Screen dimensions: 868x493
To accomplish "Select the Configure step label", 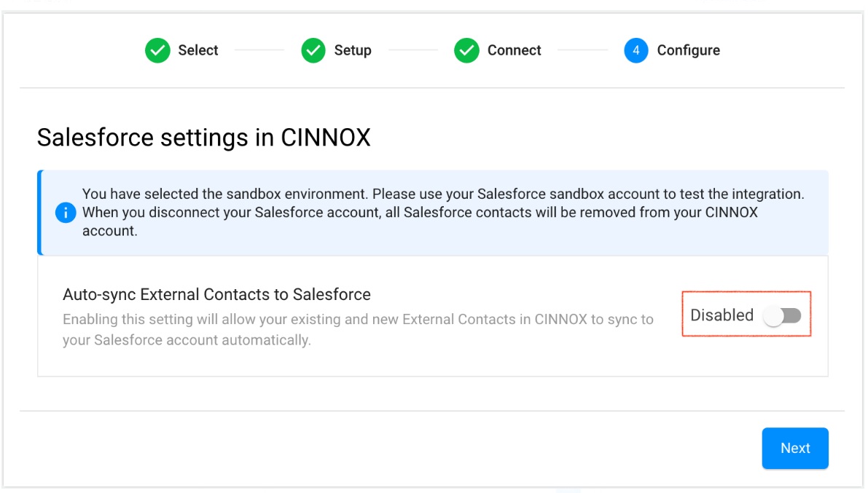I will [x=688, y=50].
